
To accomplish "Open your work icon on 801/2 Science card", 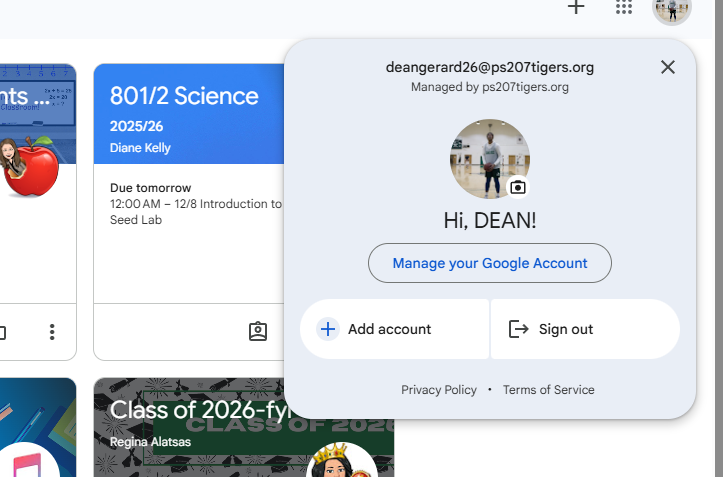I will (x=258, y=331).
